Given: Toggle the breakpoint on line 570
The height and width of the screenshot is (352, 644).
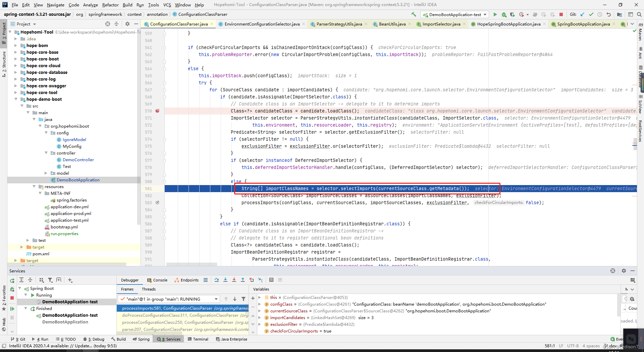Looking at the screenshot, I should click(157, 111).
